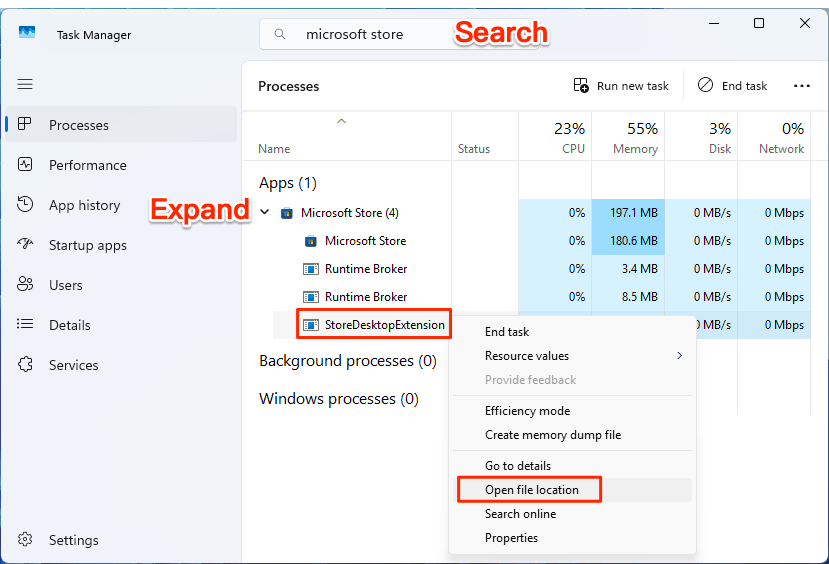Click the End task circle-slash icon
This screenshot has width=829, height=564.
(x=705, y=85)
